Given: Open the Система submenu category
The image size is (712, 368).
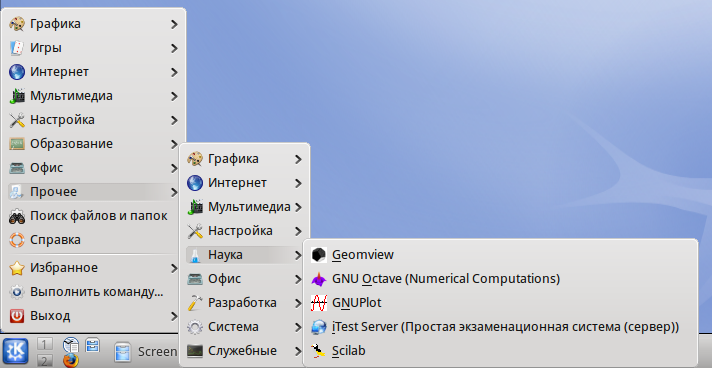Looking at the screenshot, I should 245,327.
